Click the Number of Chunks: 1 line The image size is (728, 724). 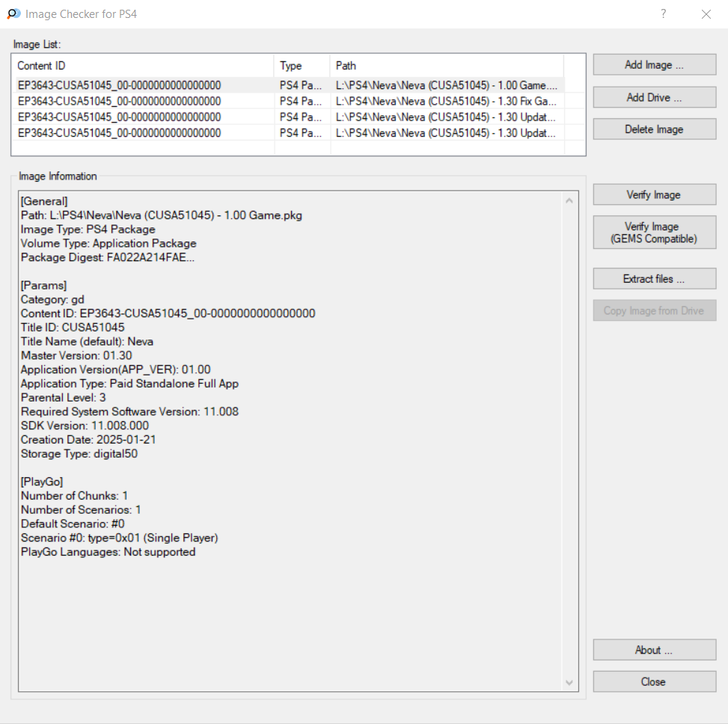(x=74, y=496)
